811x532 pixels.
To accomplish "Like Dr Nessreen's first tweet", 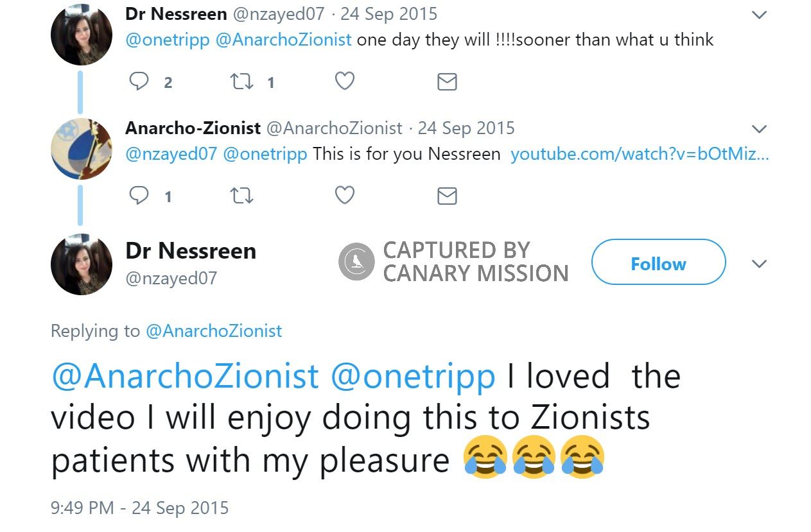I will tap(345, 82).
